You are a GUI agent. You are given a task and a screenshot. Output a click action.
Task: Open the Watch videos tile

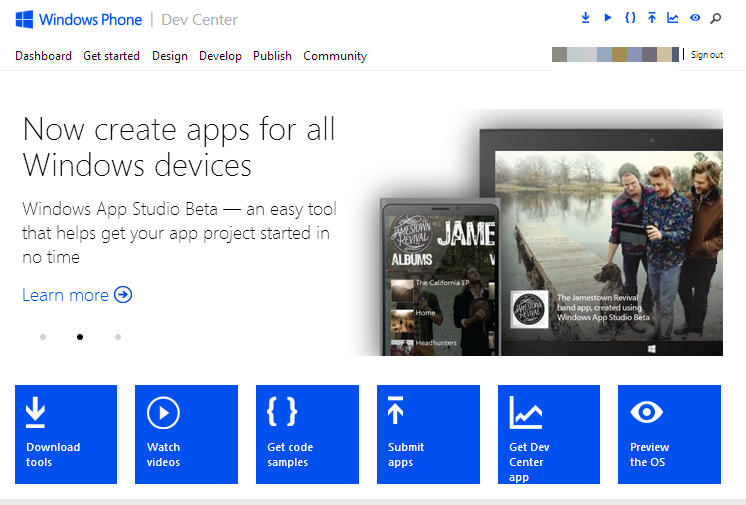point(186,434)
